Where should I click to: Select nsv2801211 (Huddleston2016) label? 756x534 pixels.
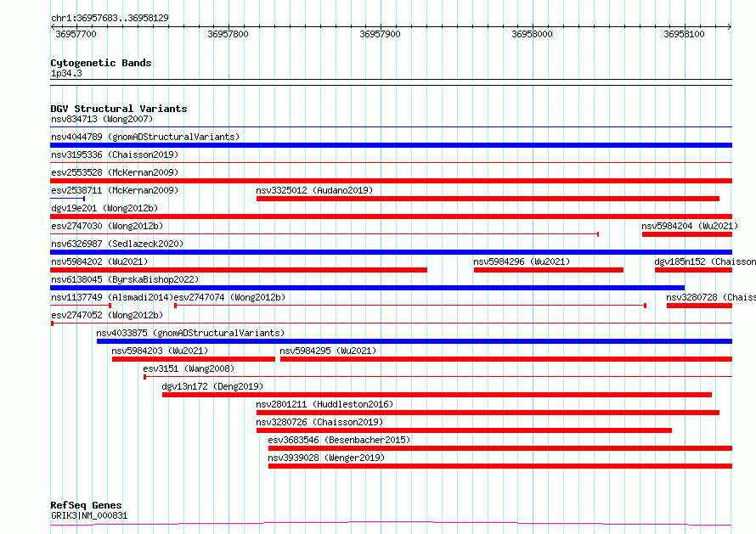click(324, 404)
